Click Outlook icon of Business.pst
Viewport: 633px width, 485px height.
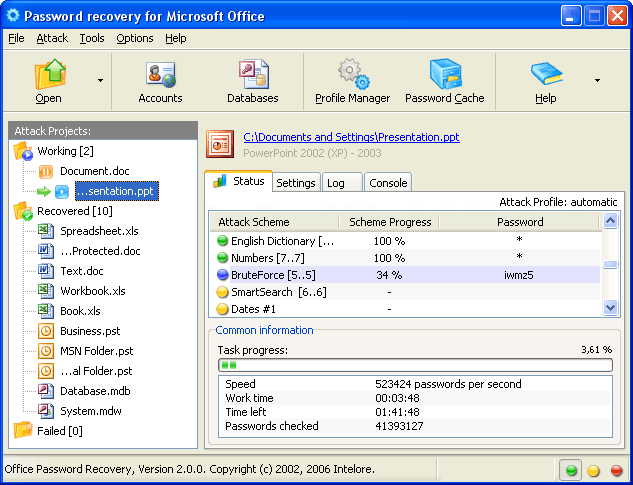pyautogui.click(x=46, y=331)
